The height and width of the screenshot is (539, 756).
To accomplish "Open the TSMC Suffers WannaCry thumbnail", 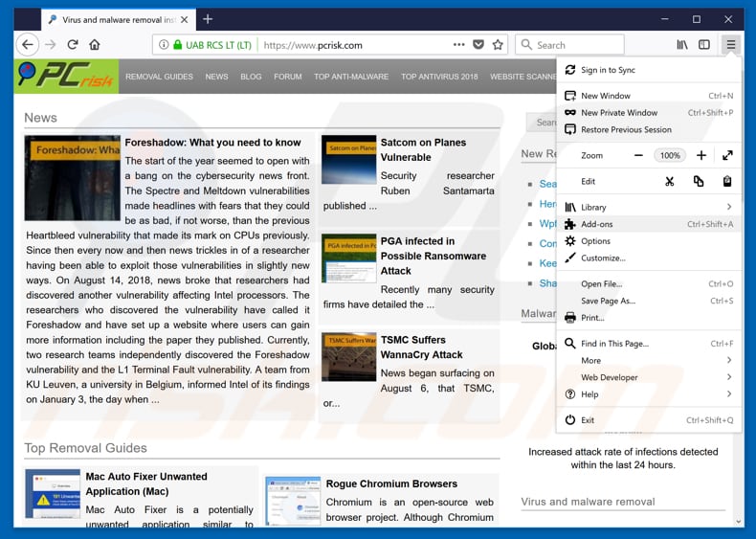I will click(348, 356).
